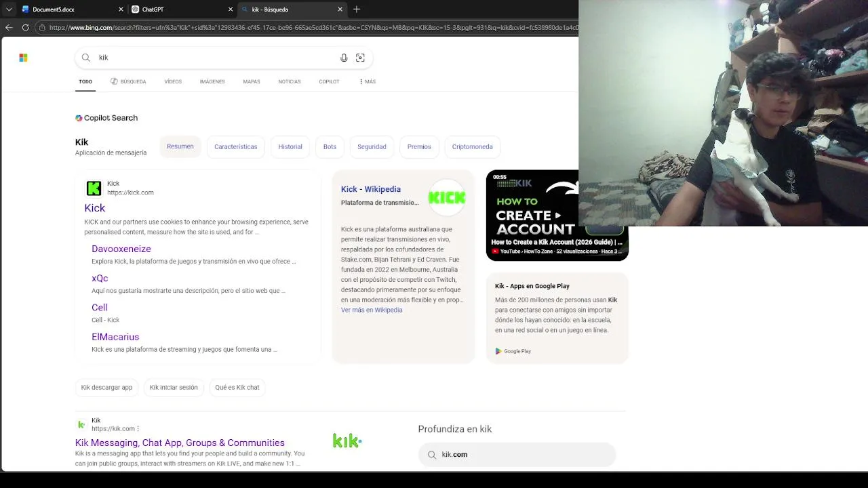Select the BÚSQUEDA tab
The width and height of the screenshot is (868, 488).
128,81
